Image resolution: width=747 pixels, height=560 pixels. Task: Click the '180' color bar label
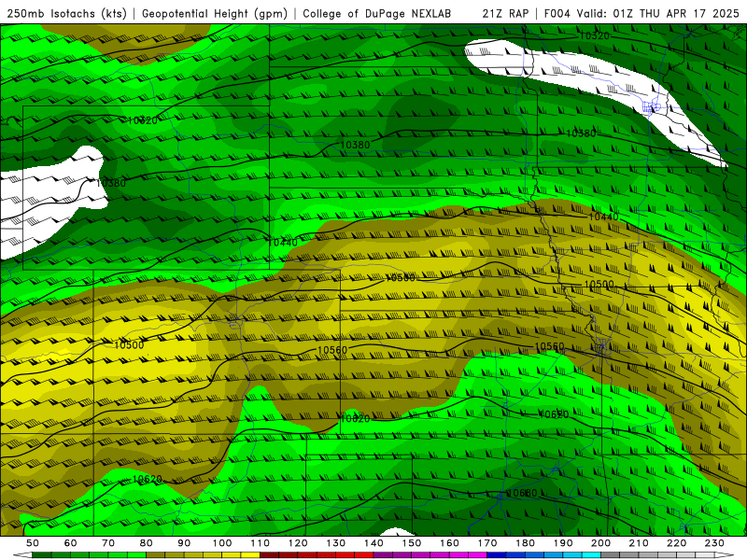526,543
